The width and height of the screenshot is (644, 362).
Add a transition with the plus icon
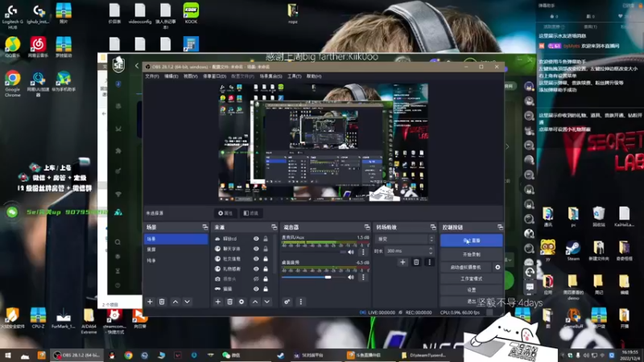coord(402,262)
